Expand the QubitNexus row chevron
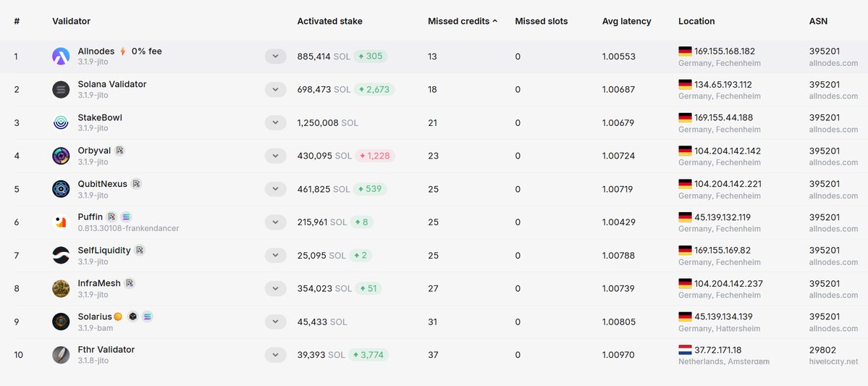The width and height of the screenshot is (868, 386). pos(276,189)
